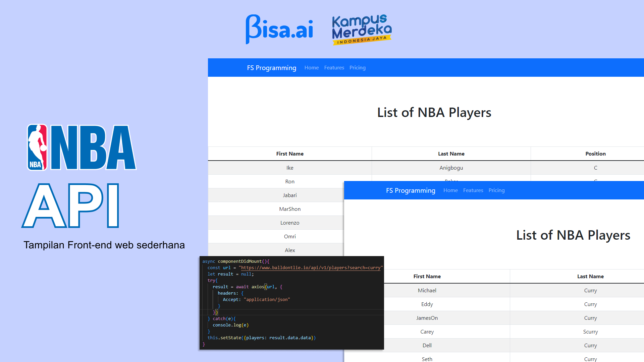The image size is (644, 362).
Task: Click 'Tampilan Front-end web sederhana' caption
Action: [x=104, y=245]
